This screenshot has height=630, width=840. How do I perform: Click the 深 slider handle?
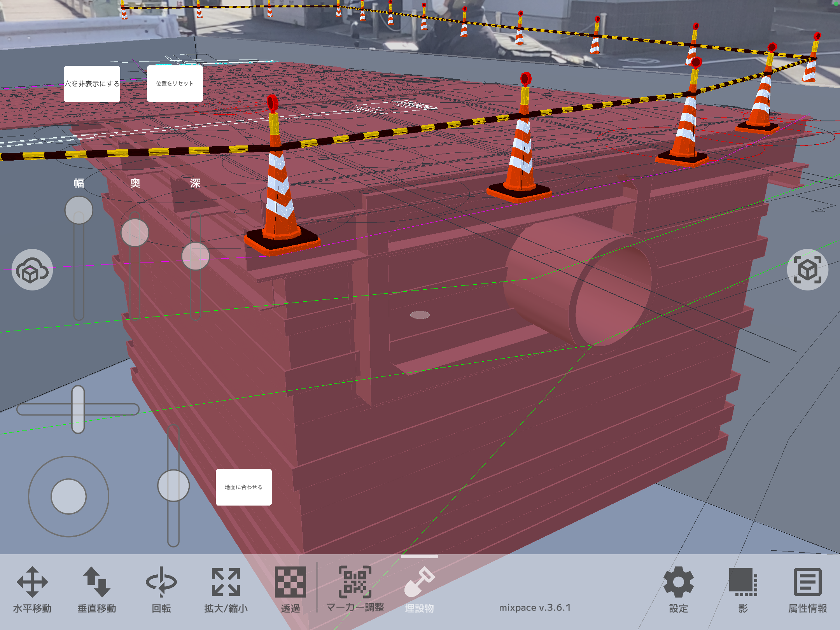tap(196, 256)
